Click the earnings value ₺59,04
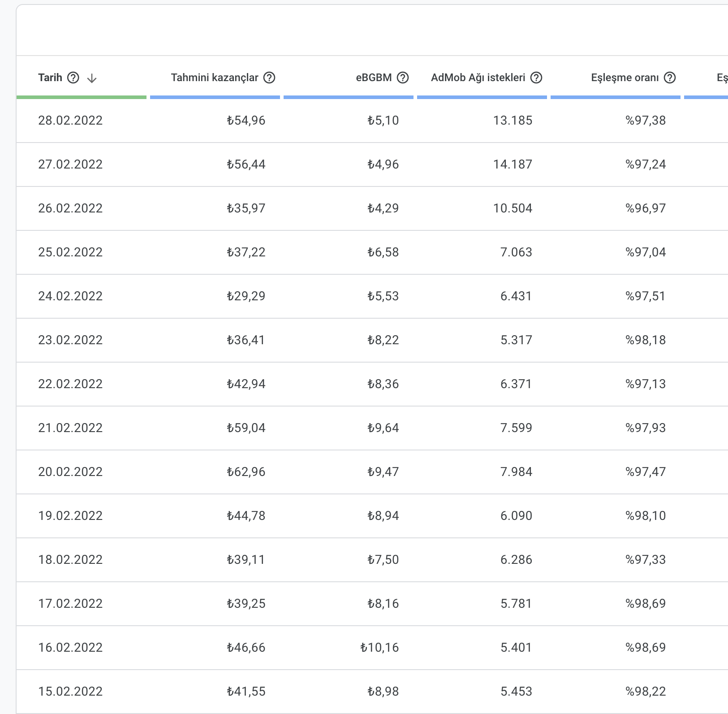 246,428
